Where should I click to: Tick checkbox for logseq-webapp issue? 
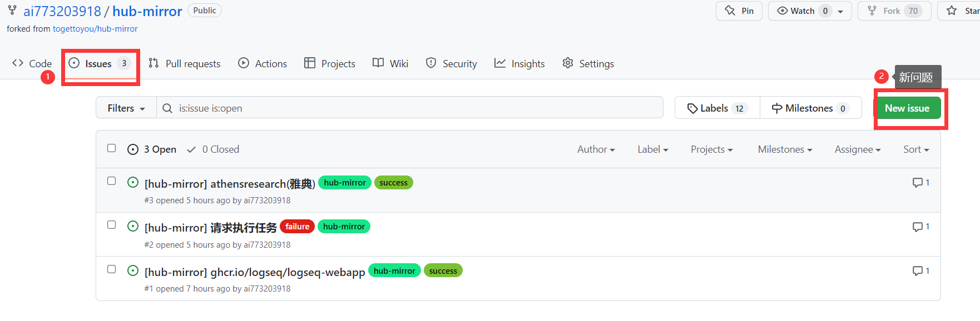coord(112,269)
